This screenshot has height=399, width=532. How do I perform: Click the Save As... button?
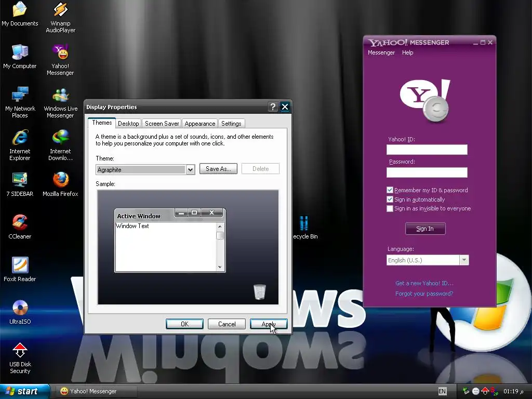tap(218, 169)
